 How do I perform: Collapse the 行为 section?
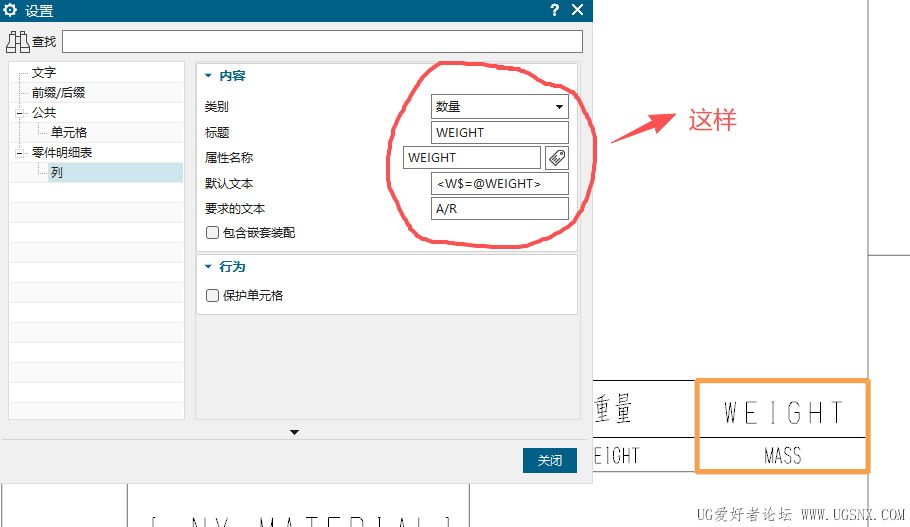pos(208,266)
